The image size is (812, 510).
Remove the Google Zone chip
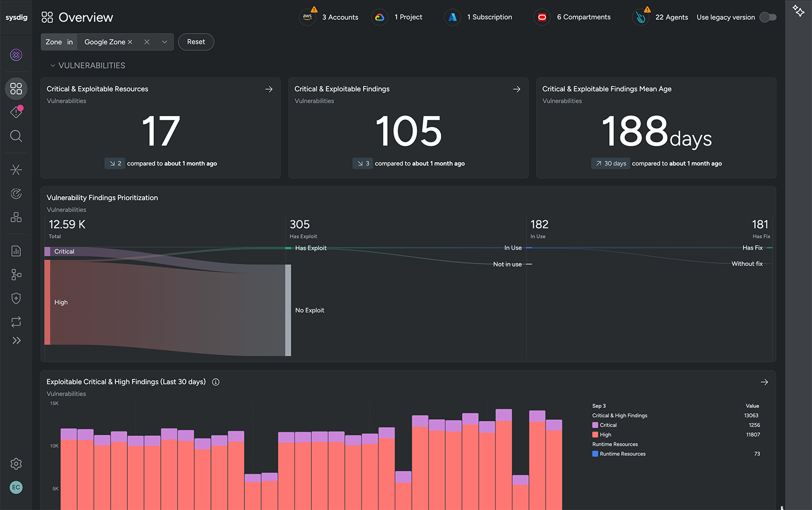[x=130, y=42]
